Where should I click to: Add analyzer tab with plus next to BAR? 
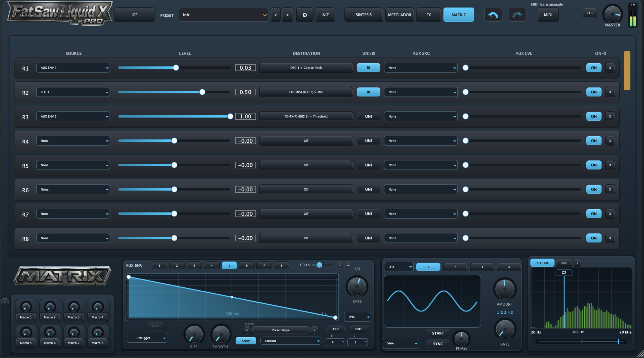pyautogui.click(x=577, y=263)
